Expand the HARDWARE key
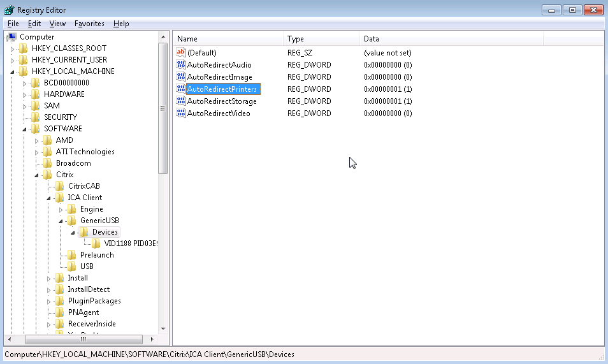The width and height of the screenshot is (608, 364). 24,95
